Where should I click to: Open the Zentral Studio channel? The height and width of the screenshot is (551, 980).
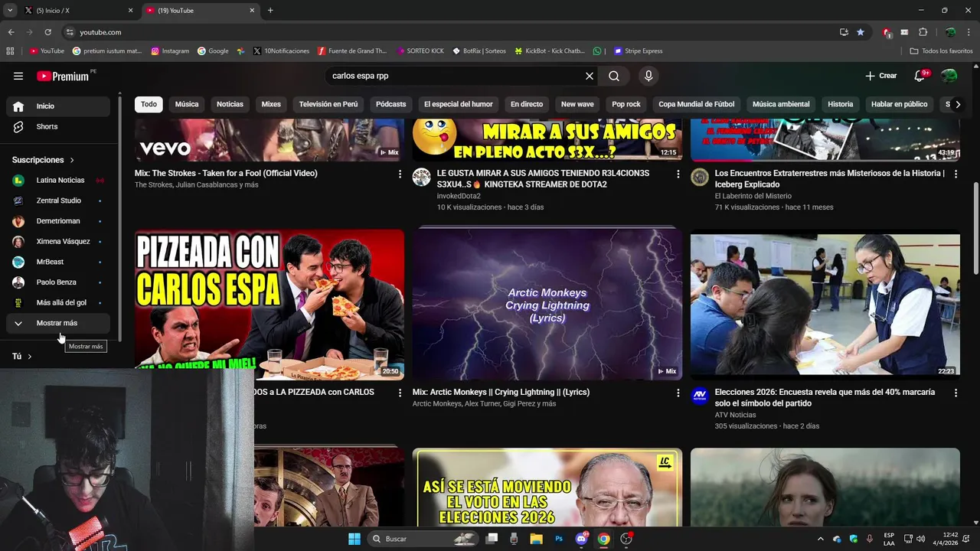coord(58,201)
